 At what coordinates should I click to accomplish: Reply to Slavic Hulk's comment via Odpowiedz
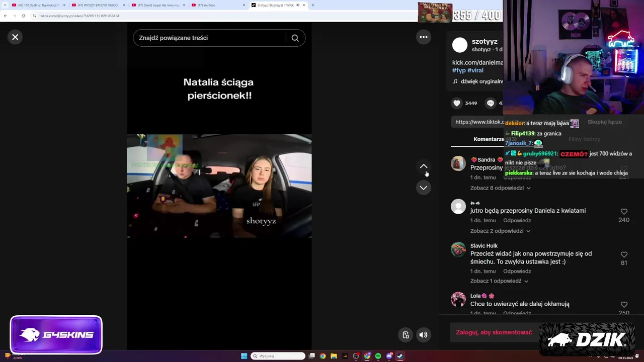(x=517, y=271)
